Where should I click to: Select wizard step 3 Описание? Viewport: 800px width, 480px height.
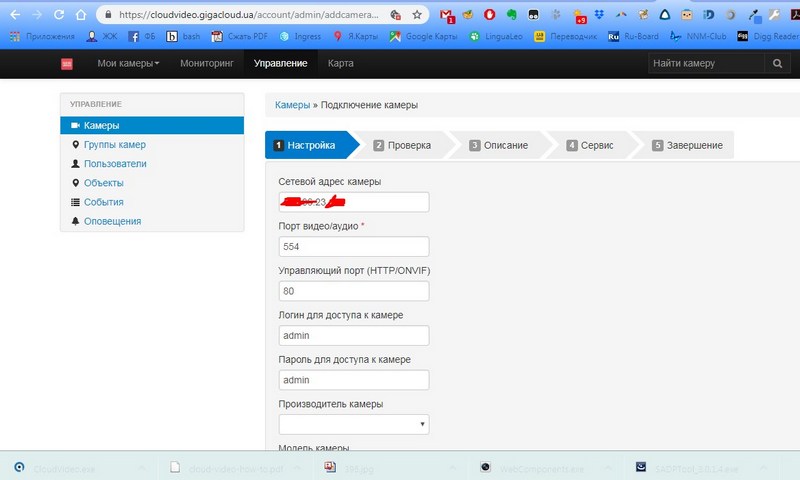click(x=501, y=145)
